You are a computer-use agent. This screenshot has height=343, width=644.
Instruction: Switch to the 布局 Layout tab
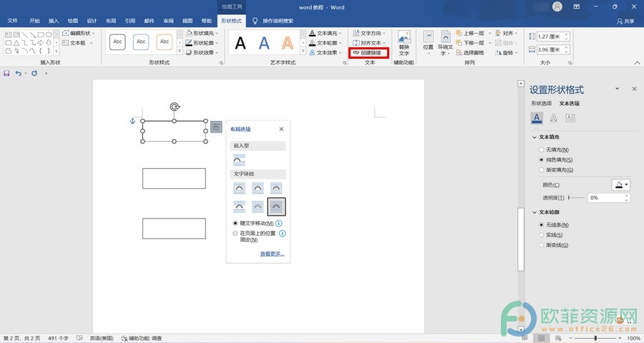click(x=111, y=21)
